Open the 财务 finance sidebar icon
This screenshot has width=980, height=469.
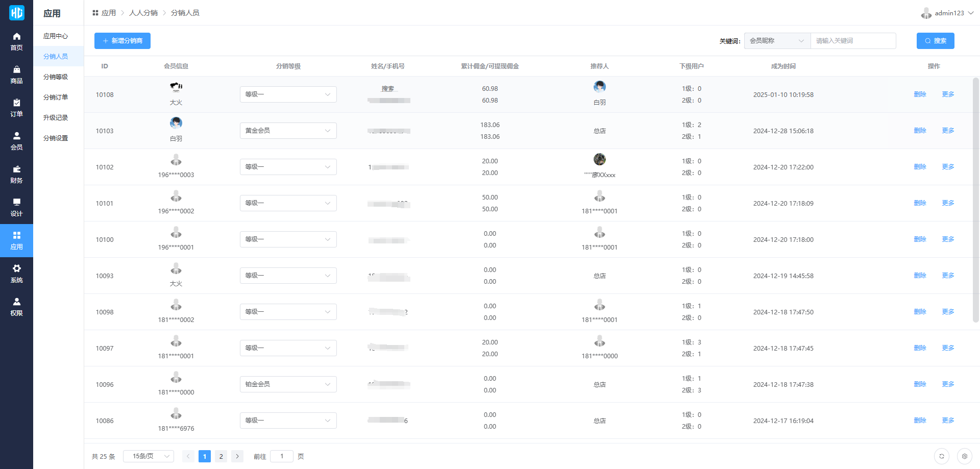[x=16, y=174]
